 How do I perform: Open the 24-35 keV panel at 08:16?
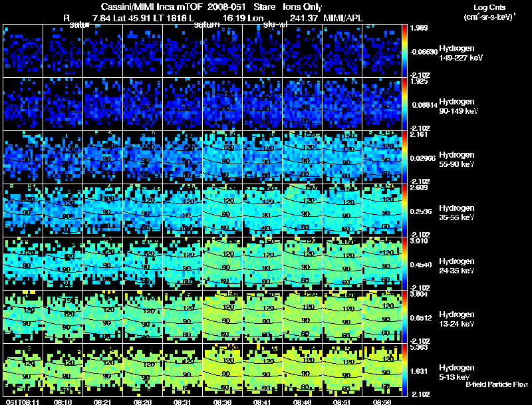pyautogui.click(x=63, y=264)
